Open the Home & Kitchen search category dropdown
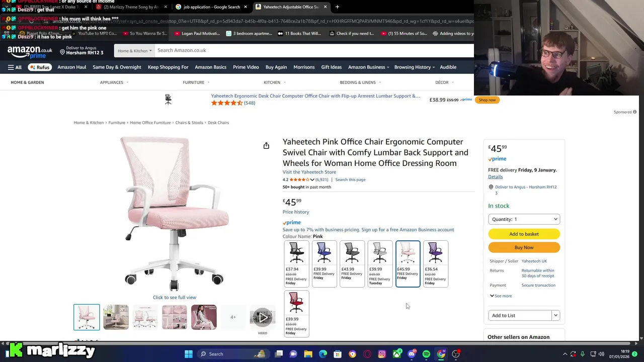 [134, 51]
